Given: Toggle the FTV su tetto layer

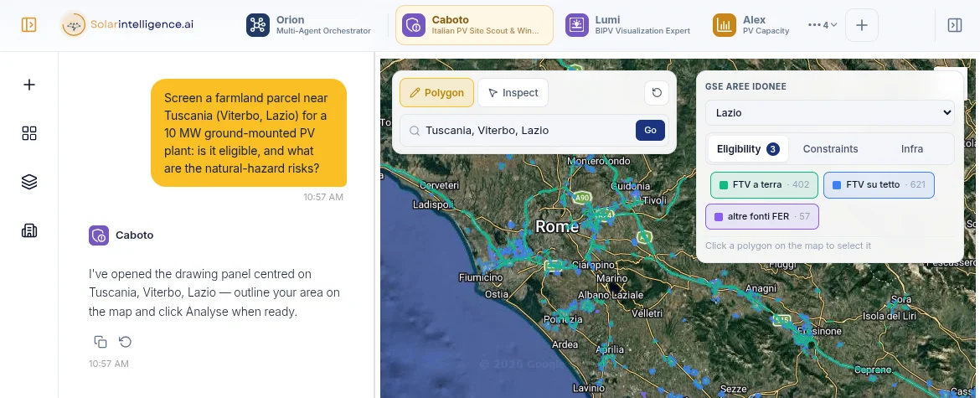Looking at the screenshot, I should coord(879,185).
